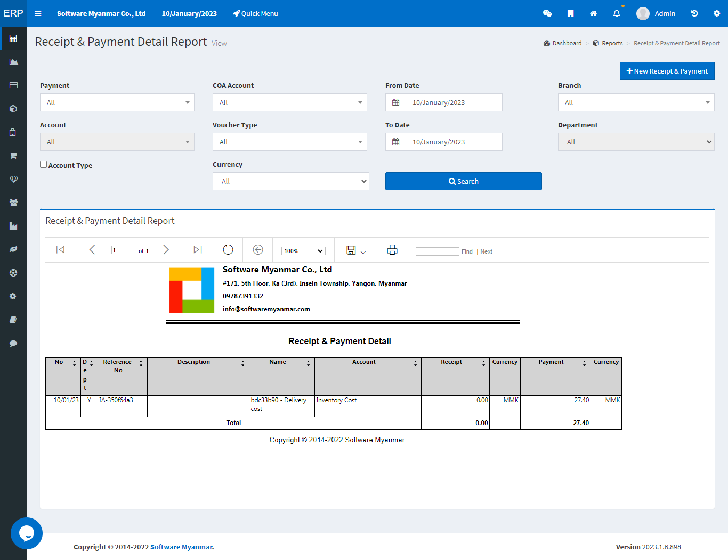Open chat messages icon in top bar
Screen dimensions: 728x560
tap(547, 13)
